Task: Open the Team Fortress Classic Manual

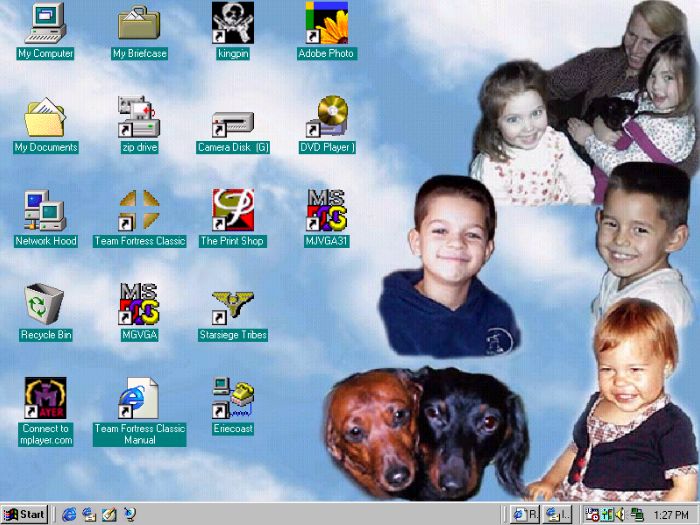Action: 139,398
